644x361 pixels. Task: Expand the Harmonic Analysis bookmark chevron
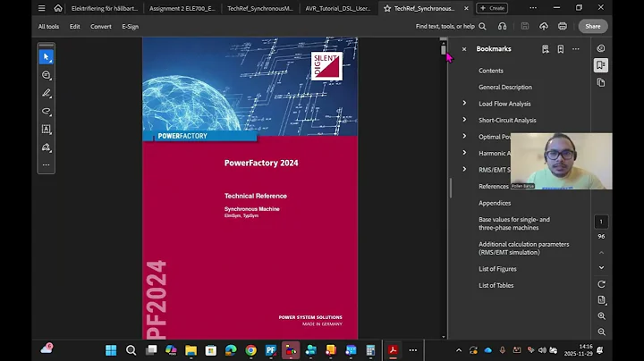pos(464,152)
